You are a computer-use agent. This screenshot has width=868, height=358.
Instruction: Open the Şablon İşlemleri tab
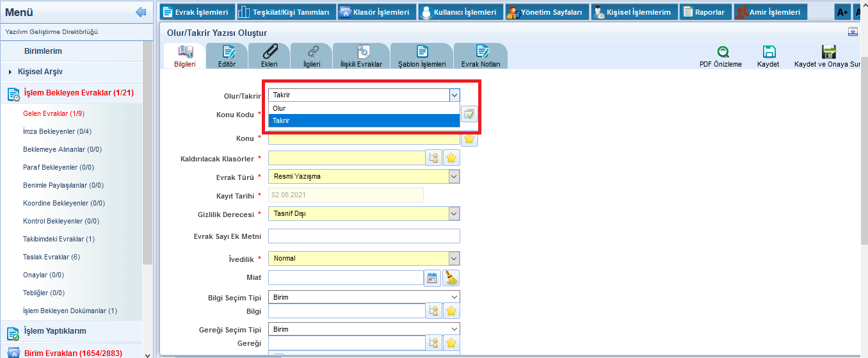[422, 56]
